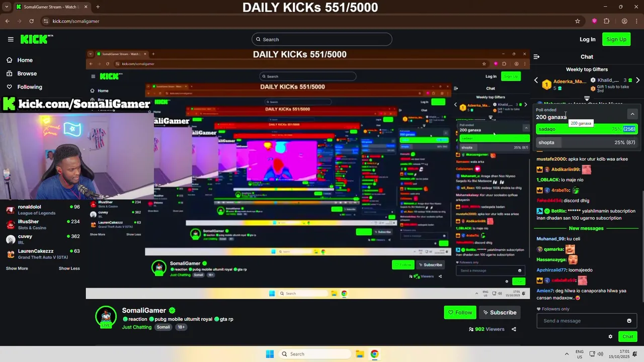This screenshot has width=644, height=362.
Task: Bookmark this page with the star icon
Action: tap(578, 21)
